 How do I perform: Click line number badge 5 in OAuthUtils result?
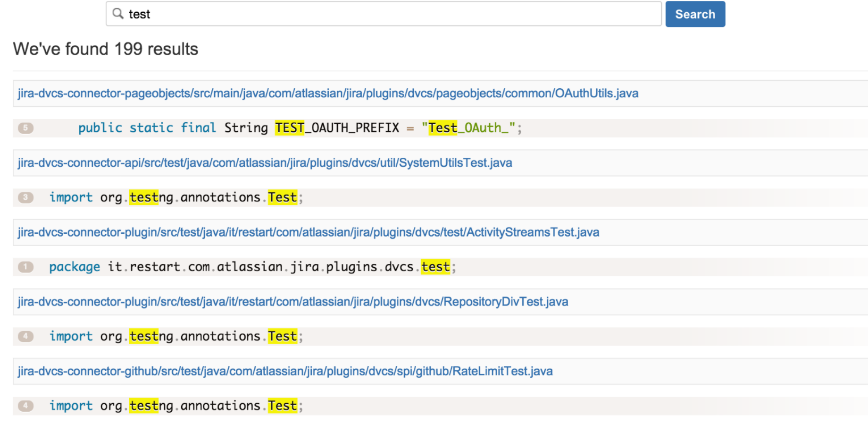25,127
